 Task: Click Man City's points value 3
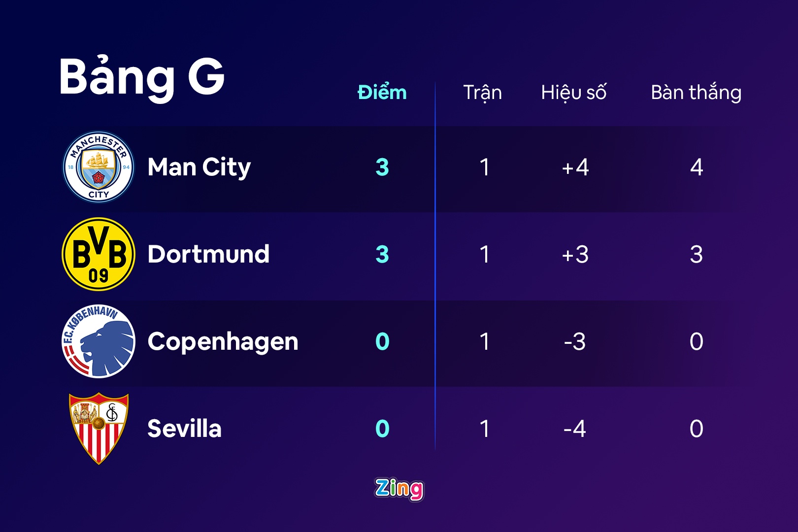[x=382, y=167]
